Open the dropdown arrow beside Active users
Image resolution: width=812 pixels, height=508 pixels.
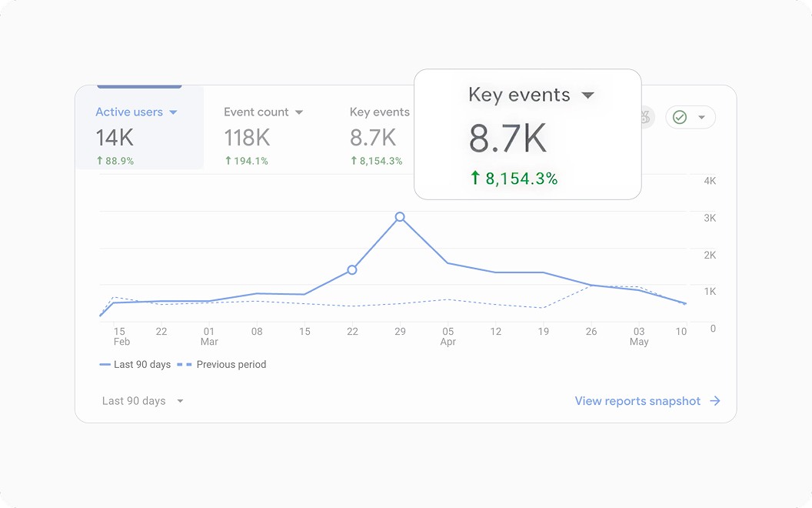[x=174, y=112]
